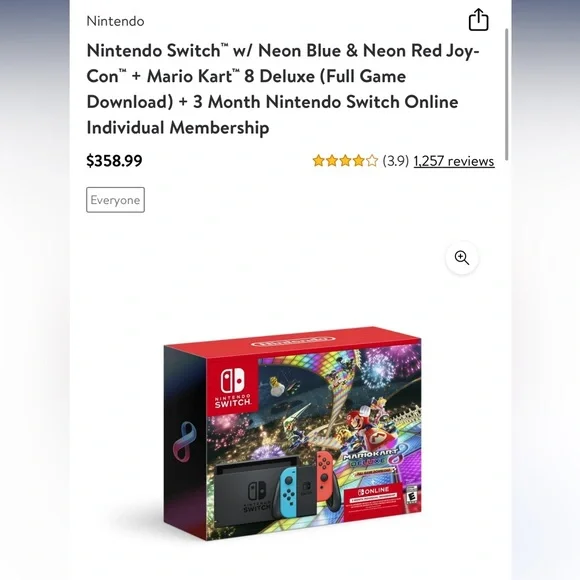The width and height of the screenshot is (580, 580).
Task: Tap the Everyone rating badge
Action: (115, 200)
